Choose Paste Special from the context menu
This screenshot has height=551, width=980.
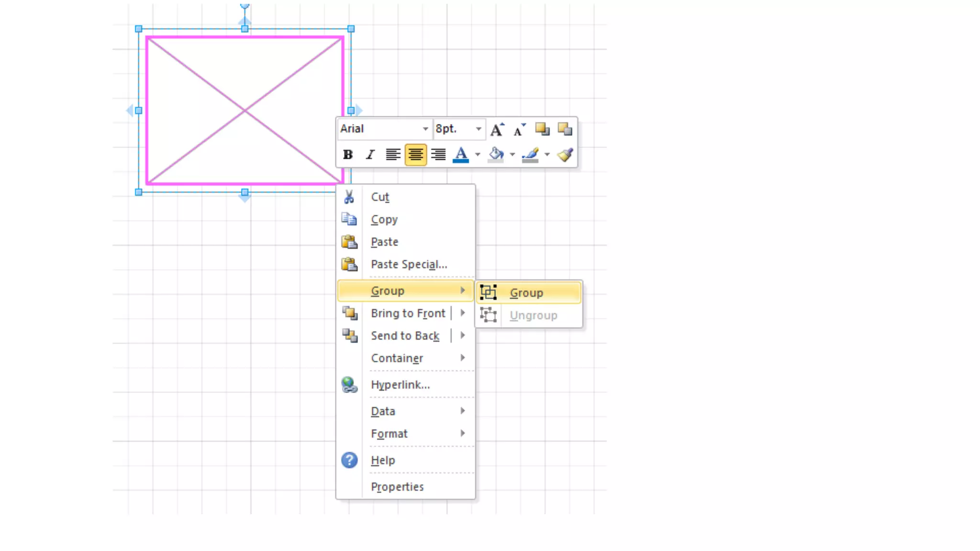click(409, 264)
